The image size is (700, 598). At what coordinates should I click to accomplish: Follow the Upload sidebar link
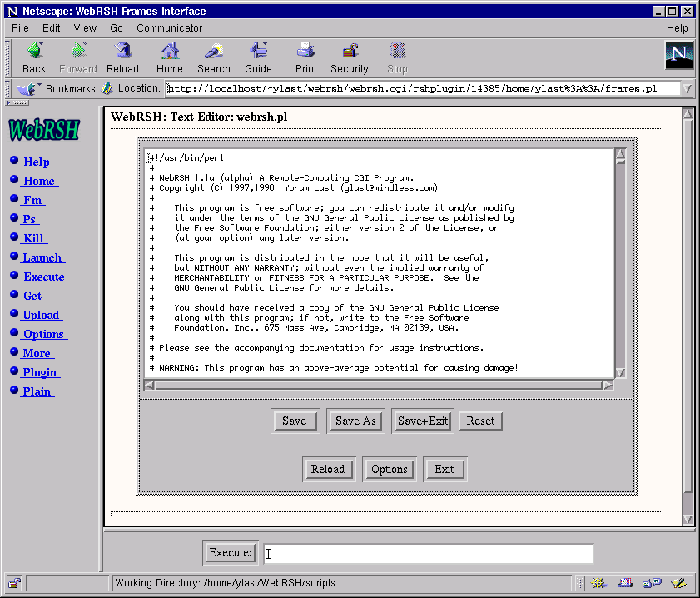pos(42,316)
